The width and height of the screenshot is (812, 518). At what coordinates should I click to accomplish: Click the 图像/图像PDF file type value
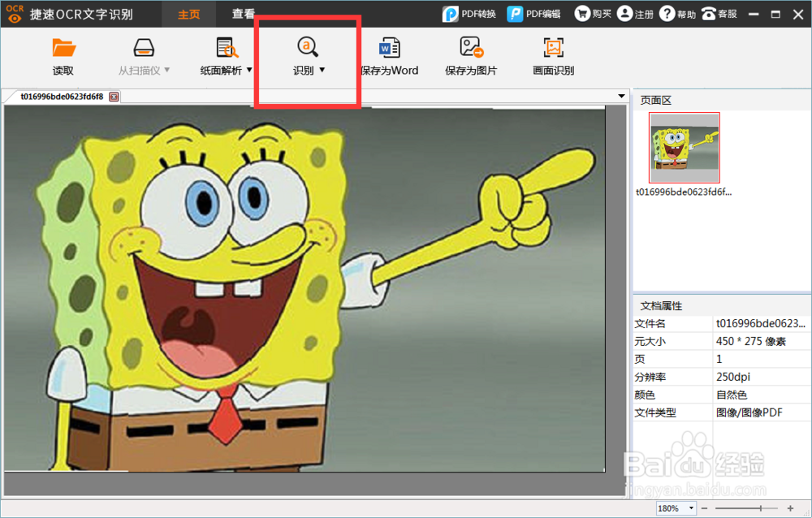pos(749,412)
